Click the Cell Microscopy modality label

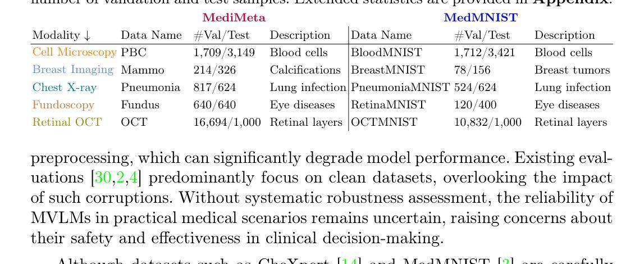(74, 53)
